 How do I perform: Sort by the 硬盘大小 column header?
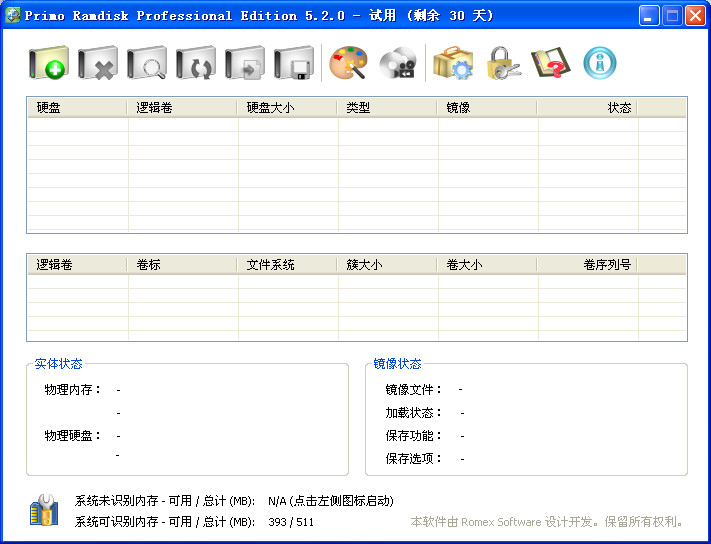(x=287, y=107)
